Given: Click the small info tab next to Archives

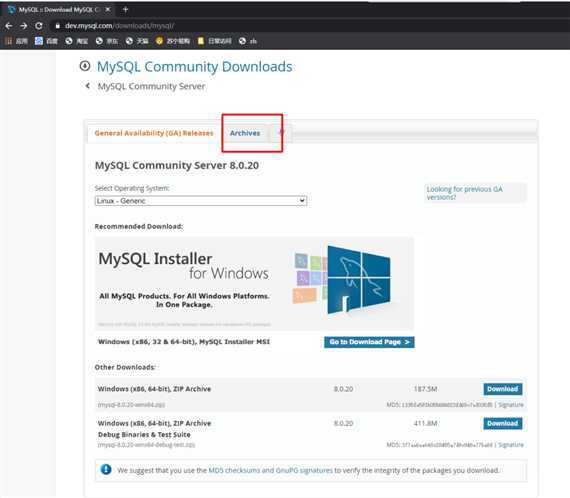Looking at the screenshot, I should (281, 133).
